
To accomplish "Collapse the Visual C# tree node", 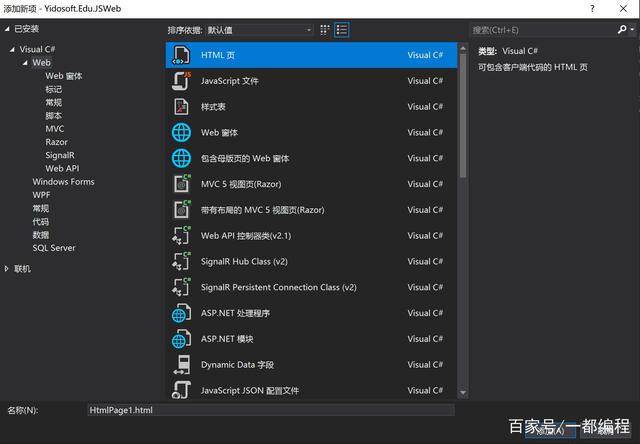I will [x=12, y=49].
